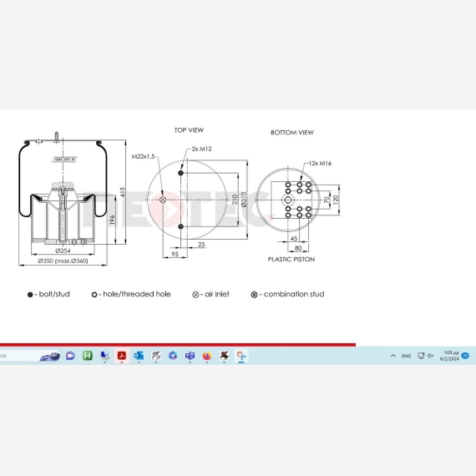Open notification center badge showing 20
The width and height of the screenshot is (476, 476).
[465, 356]
